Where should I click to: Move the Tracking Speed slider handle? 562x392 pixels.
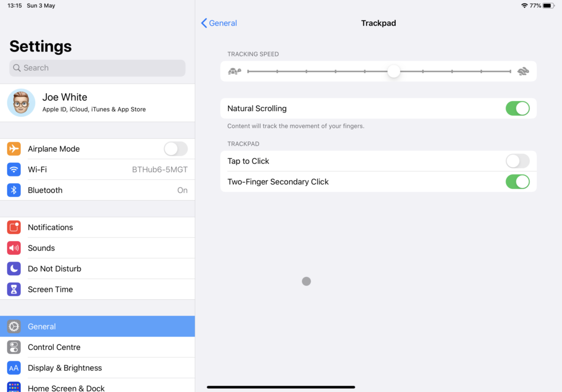point(394,71)
